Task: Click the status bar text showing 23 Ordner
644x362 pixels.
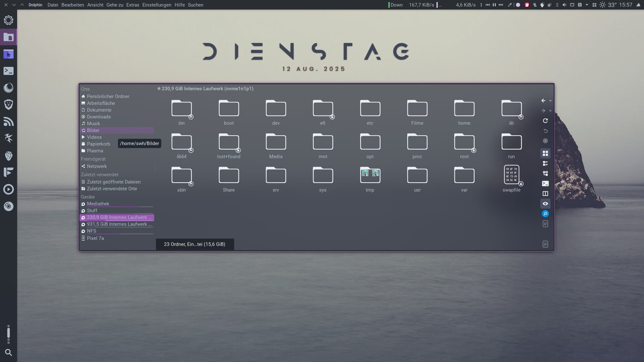Action: (195, 244)
